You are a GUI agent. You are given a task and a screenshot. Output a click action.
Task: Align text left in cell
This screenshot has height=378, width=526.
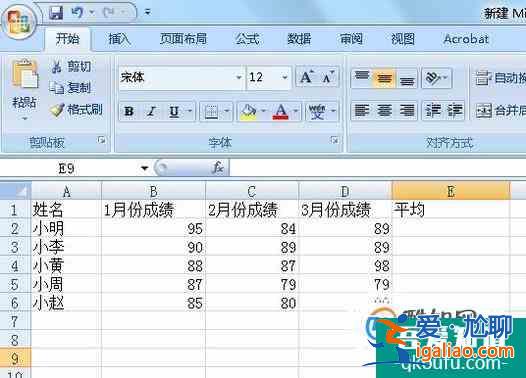(x=362, y=110)
